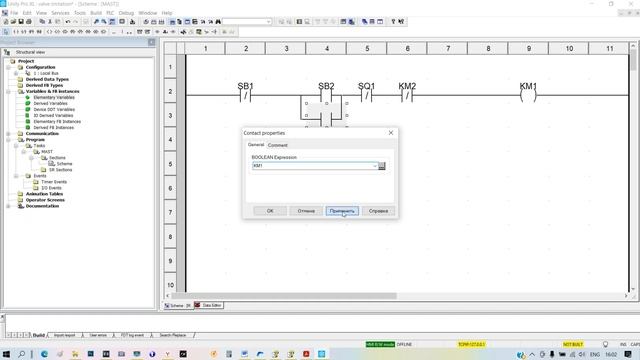Click the NOT BUILT status indicator

[573, 344]
